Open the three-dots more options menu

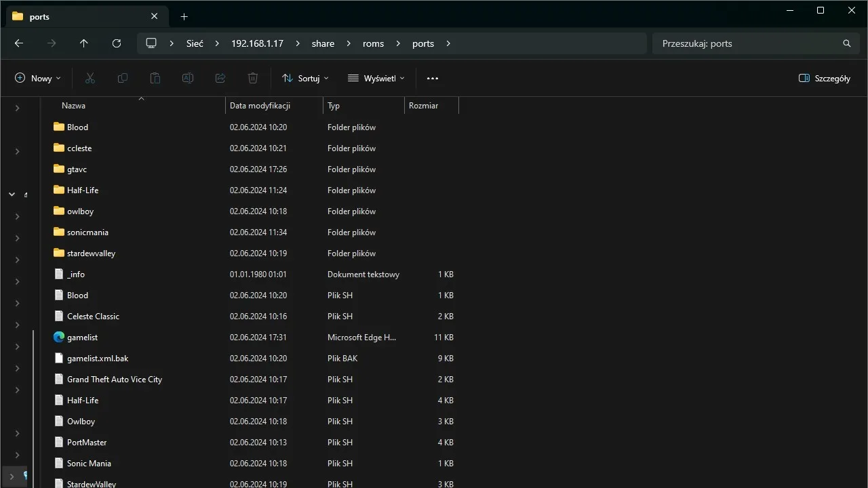tap(433, 79)
